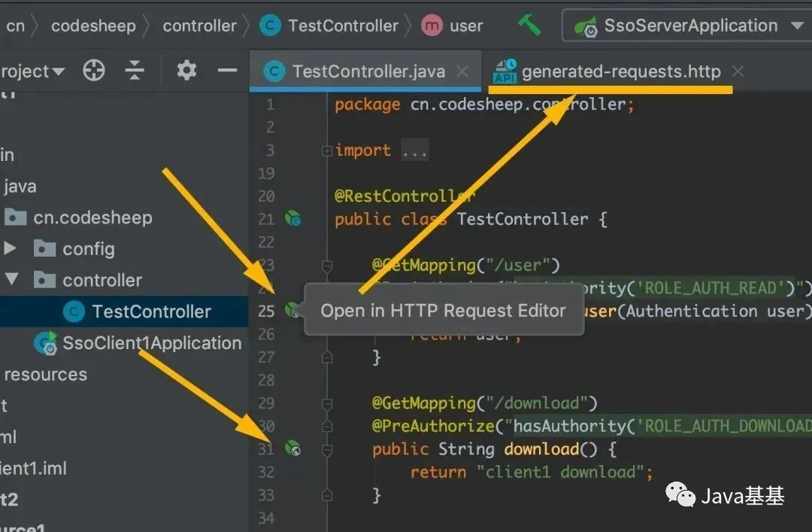Select the TestController breadcrumb
The height and width of the screenshot is (532, 812).
[x=329, y=26]
